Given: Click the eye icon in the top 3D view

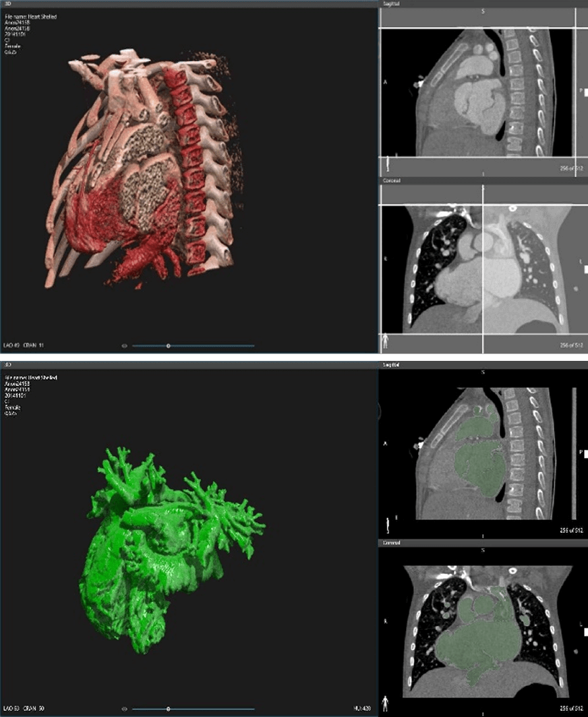Looking at the screenshot, I should point(125,345).
